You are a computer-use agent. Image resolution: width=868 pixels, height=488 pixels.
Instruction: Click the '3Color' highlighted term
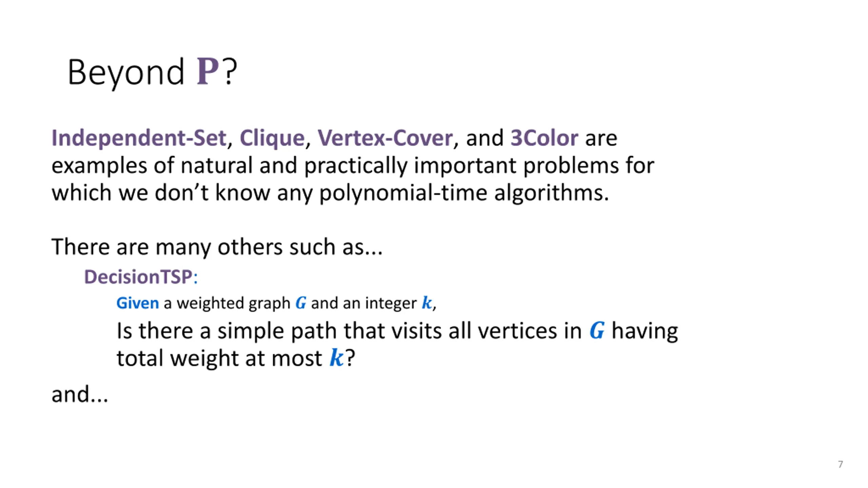[544, 138]
